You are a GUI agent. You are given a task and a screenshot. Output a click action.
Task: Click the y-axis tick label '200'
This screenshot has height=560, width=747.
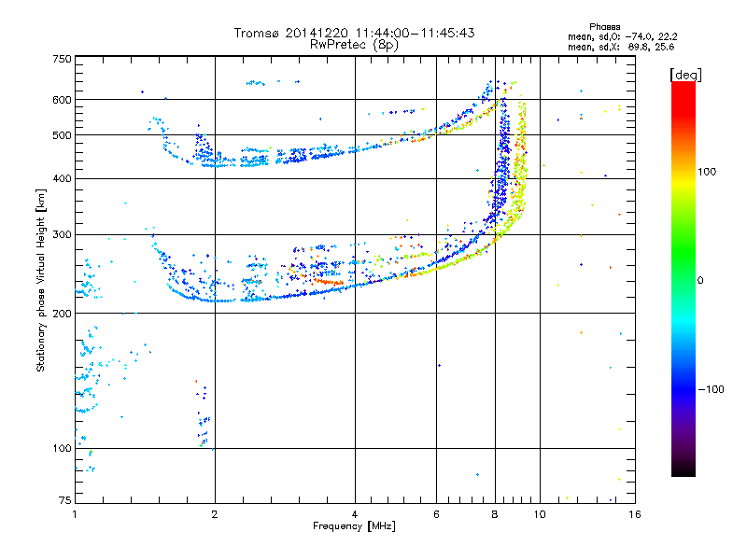click(x=62, y=314)
